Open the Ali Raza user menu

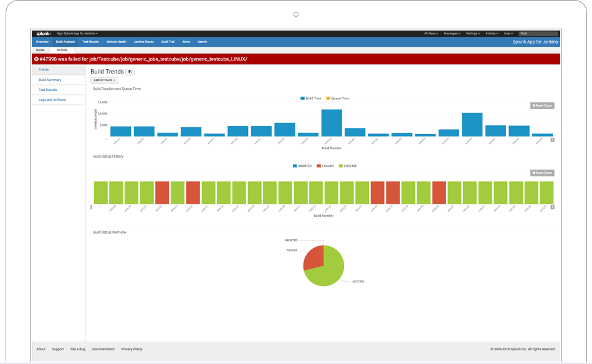431,34
